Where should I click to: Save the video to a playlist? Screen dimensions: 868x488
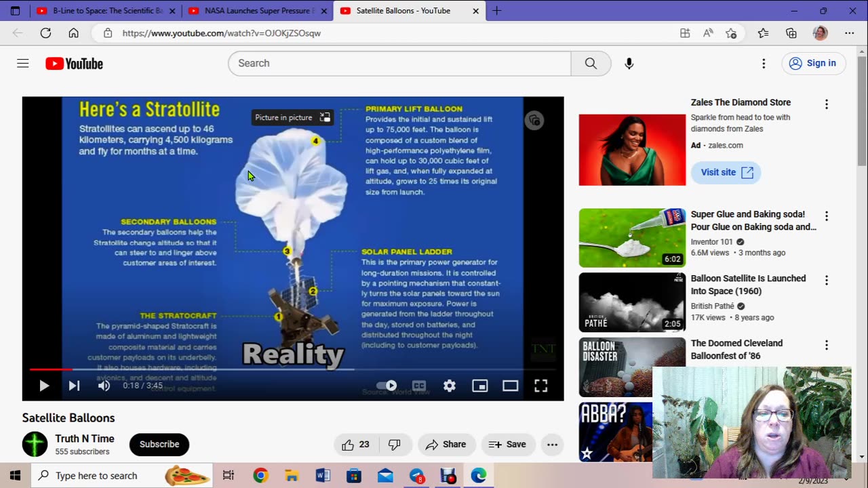click(507, 445)
